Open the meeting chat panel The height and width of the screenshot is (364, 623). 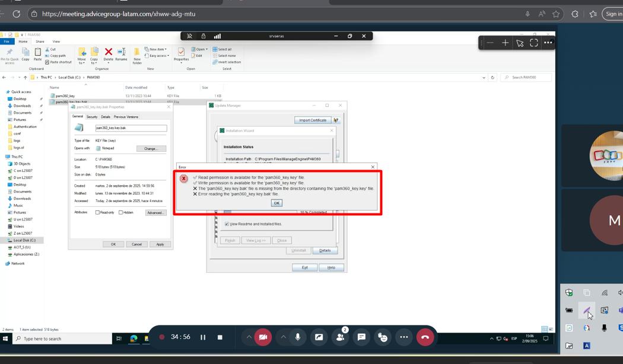click(361, 337)
